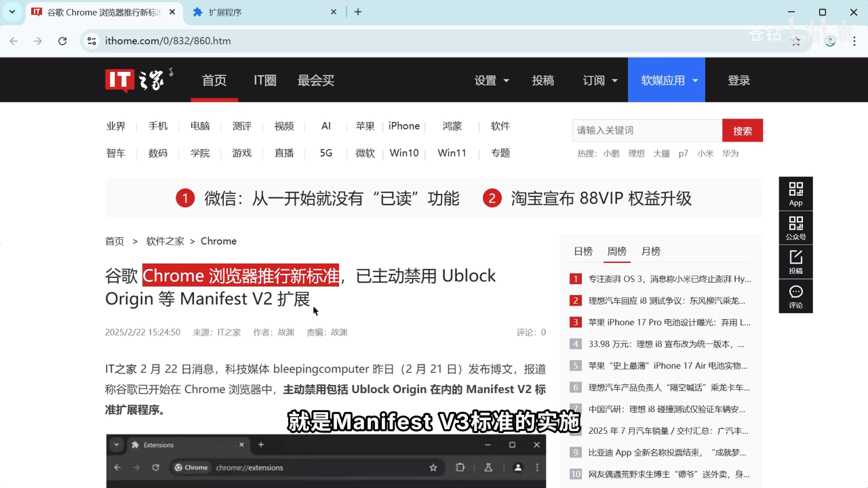Open 最会买 in the navigation bar

(x=316, y=80)
